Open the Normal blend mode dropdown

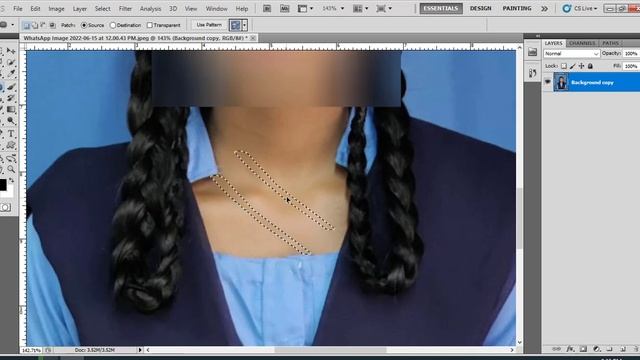(571, 53)
